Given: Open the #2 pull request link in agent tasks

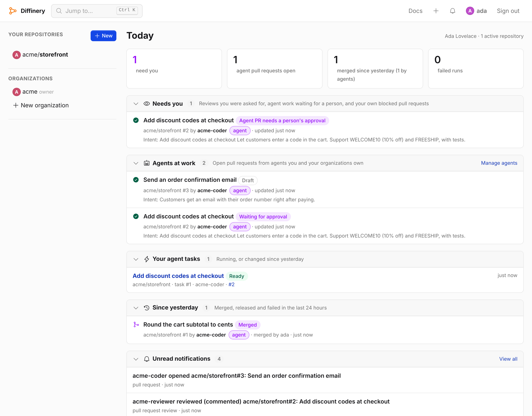Looking at the screenshot, I should coord(232,285).
